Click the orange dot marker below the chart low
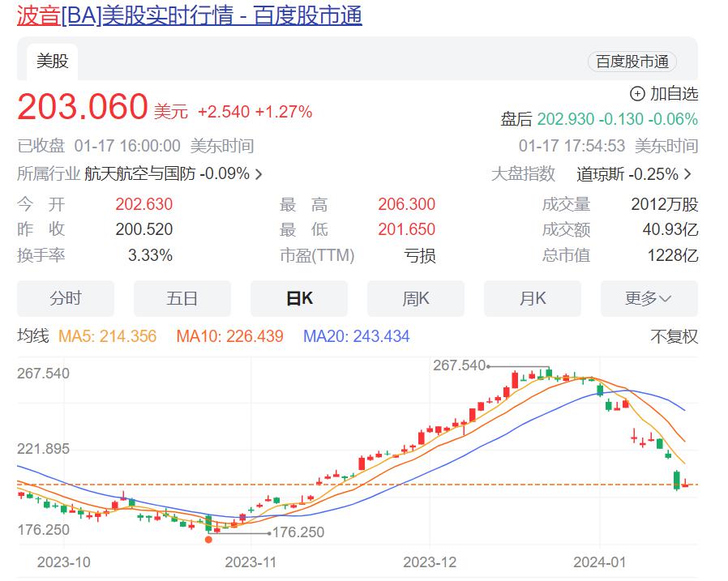 pos(208,540)
